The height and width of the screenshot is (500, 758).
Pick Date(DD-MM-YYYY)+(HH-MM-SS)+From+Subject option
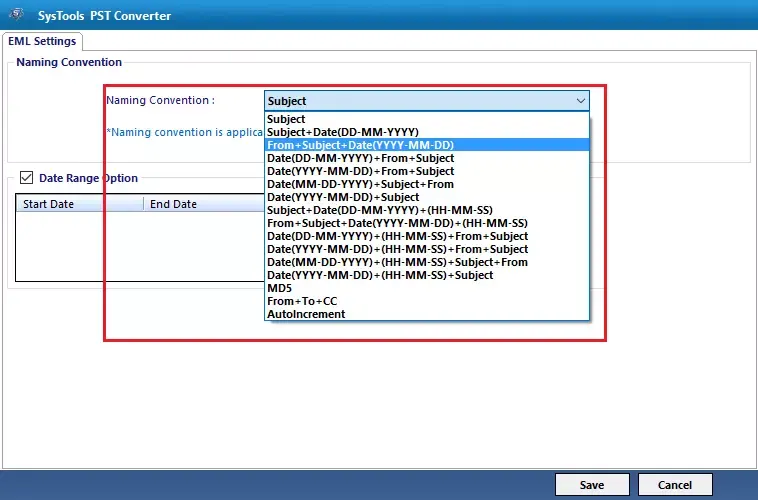tap(427, 236)
